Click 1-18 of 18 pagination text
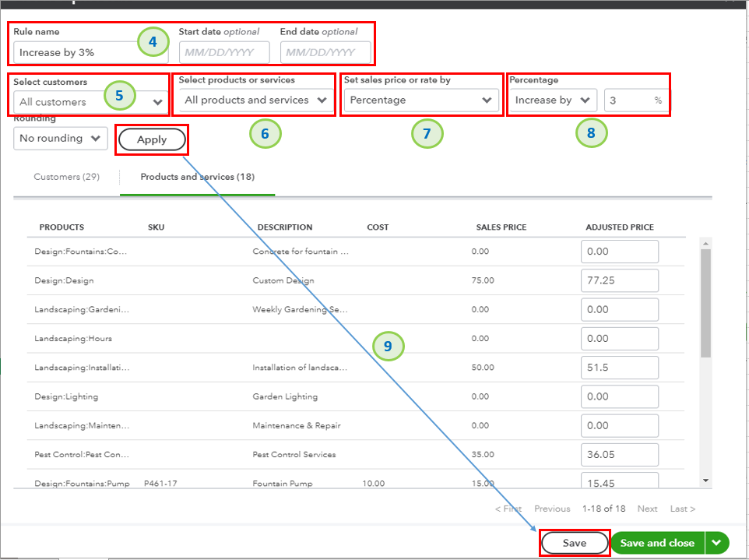 603,509
